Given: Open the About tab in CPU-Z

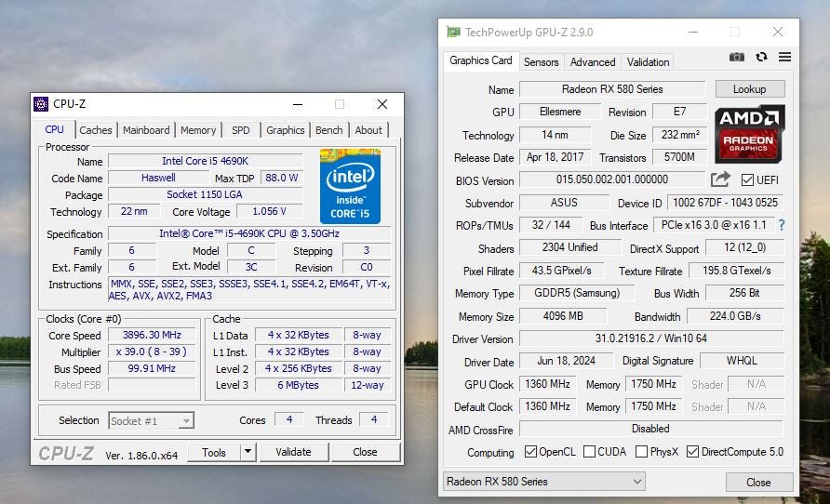Looking at the screenshot, I should click(x=368, y=130).
